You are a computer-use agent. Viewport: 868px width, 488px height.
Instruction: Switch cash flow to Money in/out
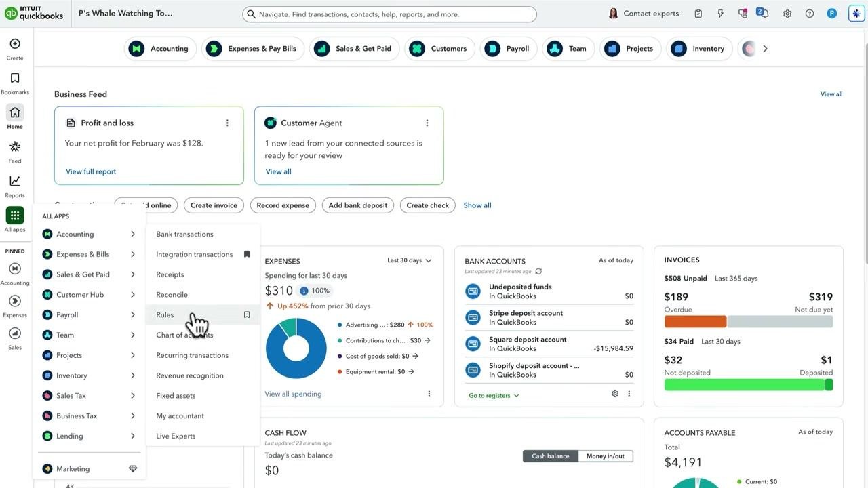[x=605, y=456]
